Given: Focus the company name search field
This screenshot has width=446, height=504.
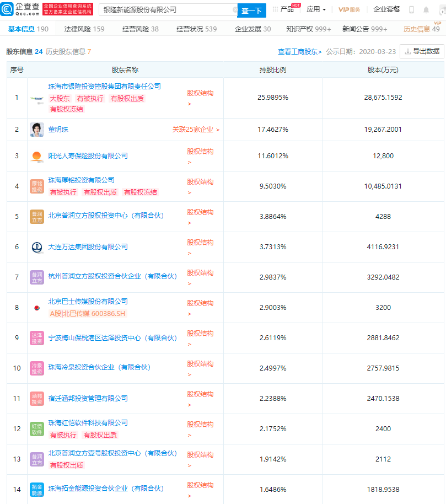Looking at the screenshot, I should click(x=167, y=10).
